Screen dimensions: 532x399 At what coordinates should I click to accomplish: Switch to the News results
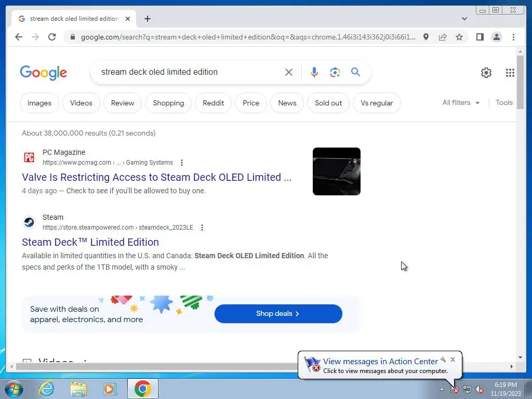(x=287, y=103)
